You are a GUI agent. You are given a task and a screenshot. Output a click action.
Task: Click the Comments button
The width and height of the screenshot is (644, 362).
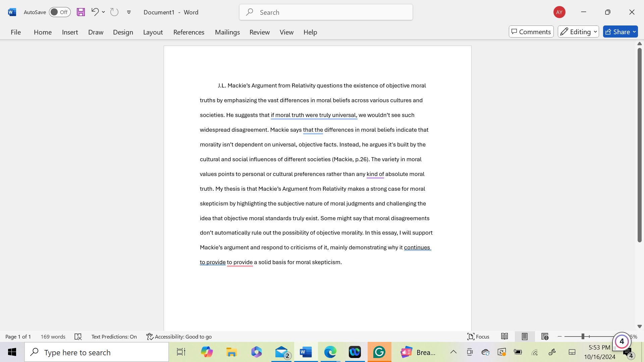point(531,32)
